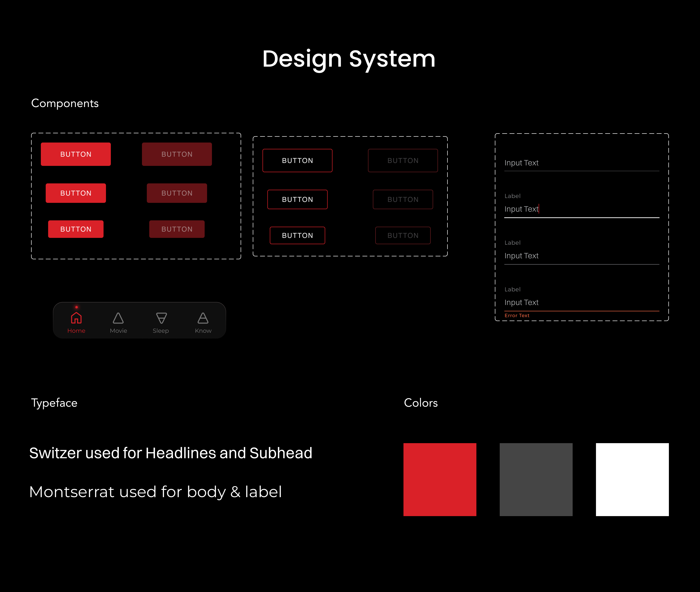
Task: Tap the Home icon in the navigation bar
Action: click(76, 318)
